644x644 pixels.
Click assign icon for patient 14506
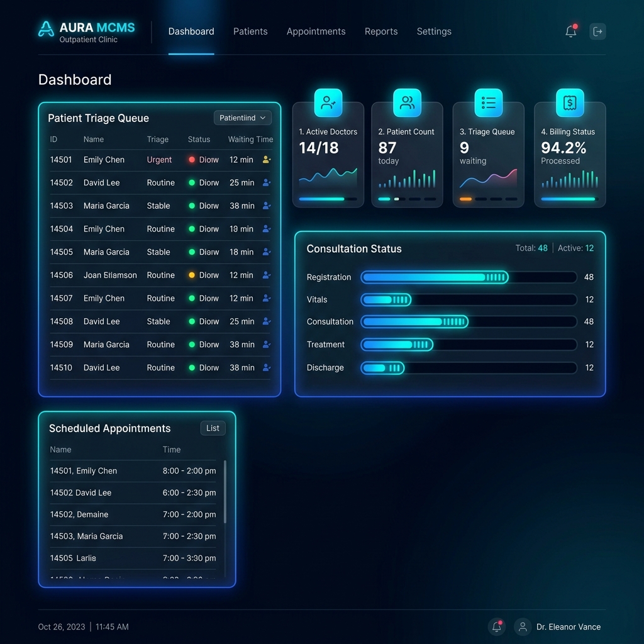click(x=267, y=275)
